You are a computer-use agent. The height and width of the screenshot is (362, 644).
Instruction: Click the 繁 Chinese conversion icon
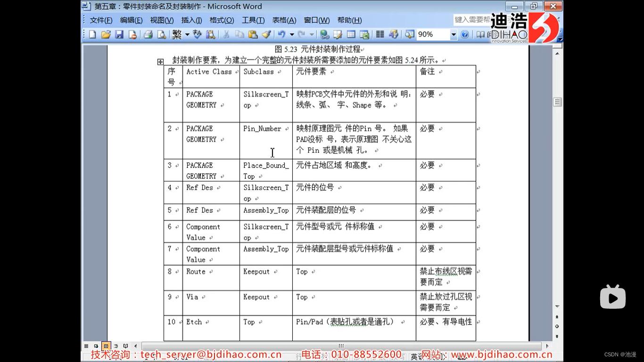pos(177,34)
